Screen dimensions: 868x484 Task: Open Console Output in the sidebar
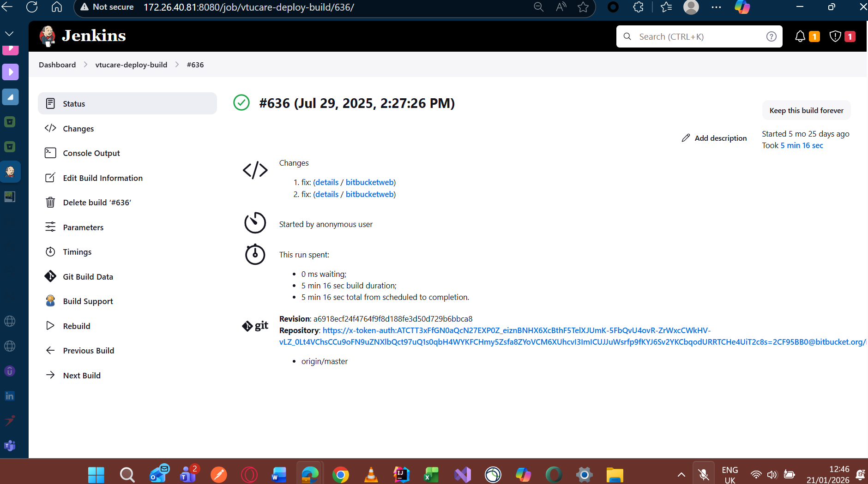click(x=91, y=153)
